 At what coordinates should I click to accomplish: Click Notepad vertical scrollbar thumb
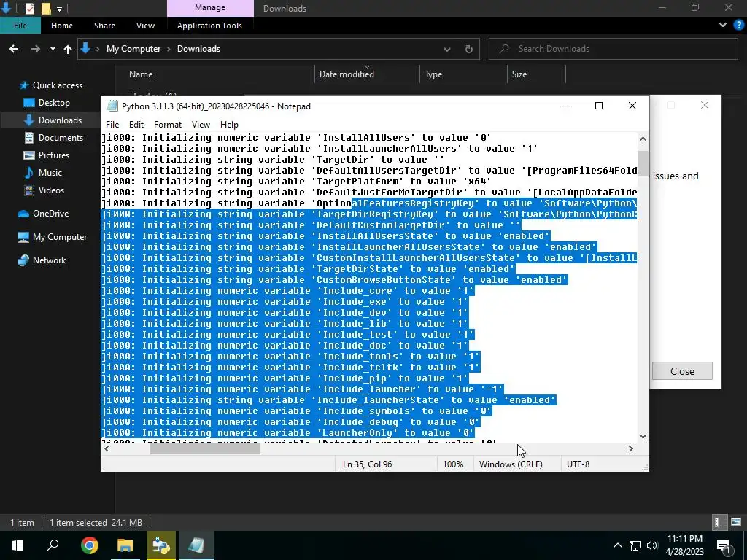click(x=643, y=163)
